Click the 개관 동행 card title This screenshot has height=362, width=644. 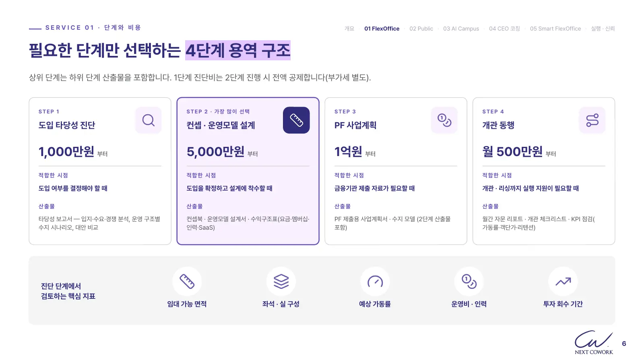(498, 125)
